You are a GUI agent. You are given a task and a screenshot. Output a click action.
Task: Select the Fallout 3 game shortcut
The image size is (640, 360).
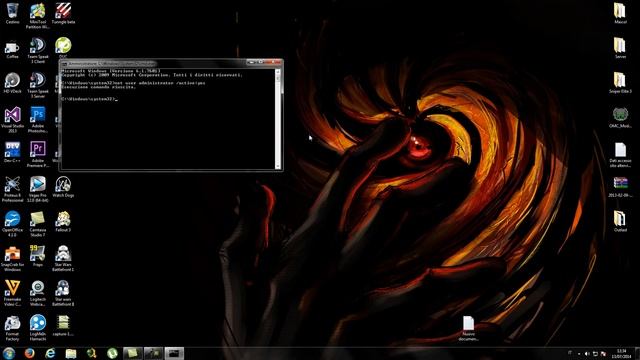(x=63, y=222)
